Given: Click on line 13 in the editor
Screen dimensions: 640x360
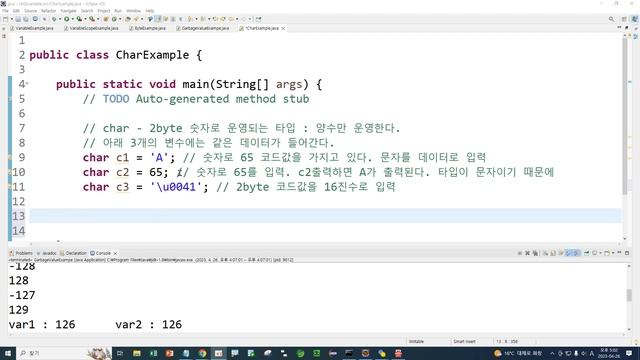Looking at the screenshot, I should click(325, 216).
